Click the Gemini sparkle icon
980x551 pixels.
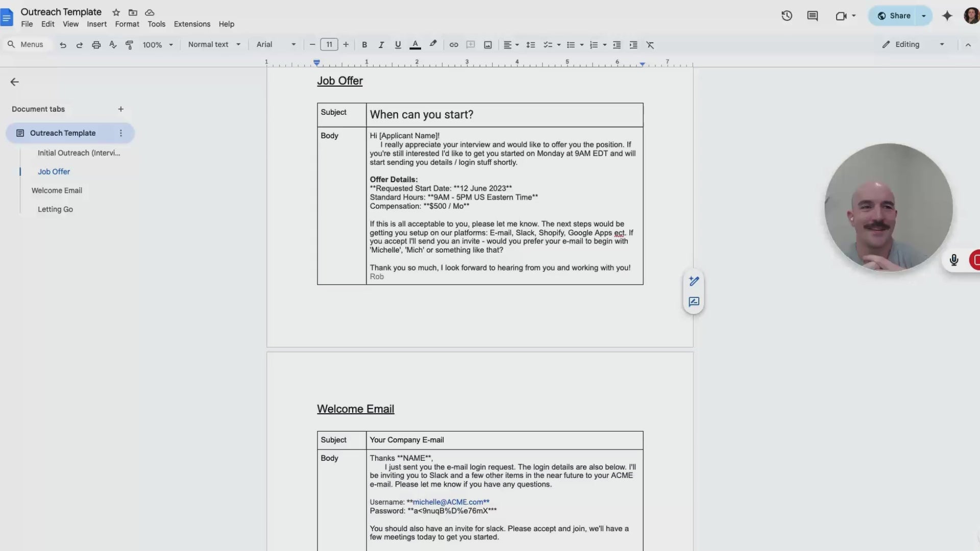coord(947,16)
